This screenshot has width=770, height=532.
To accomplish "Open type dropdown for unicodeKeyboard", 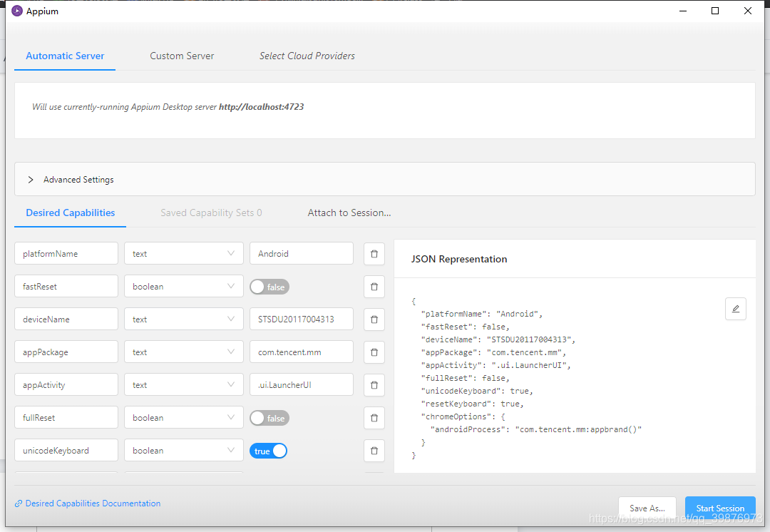I will click(x=184, y=451).
